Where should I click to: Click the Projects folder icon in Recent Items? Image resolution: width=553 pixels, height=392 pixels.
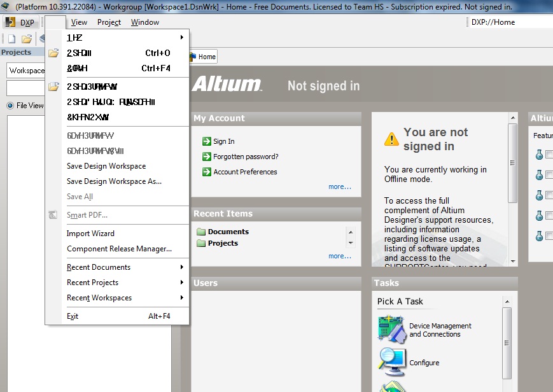(x=201, y=243)
